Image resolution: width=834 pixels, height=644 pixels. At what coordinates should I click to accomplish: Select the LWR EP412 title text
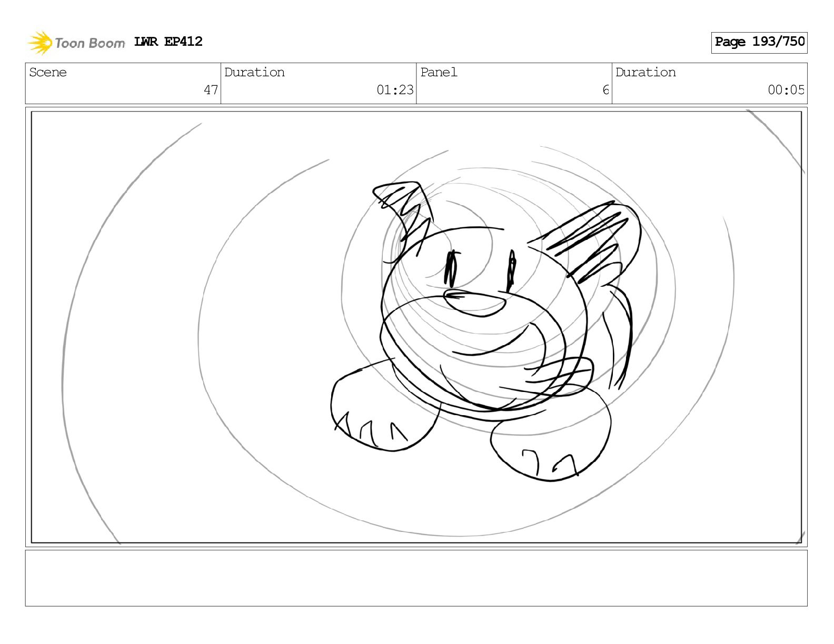[168, 42]
